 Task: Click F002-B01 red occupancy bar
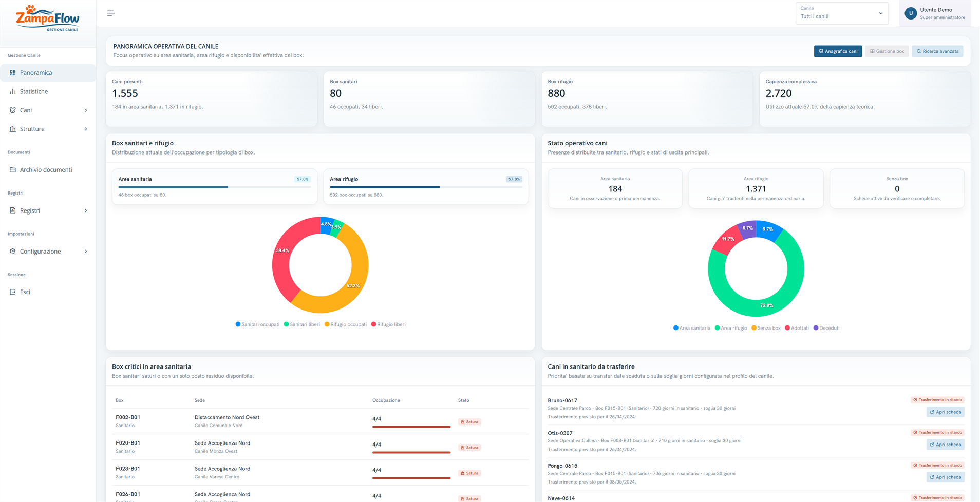point(411,427)
